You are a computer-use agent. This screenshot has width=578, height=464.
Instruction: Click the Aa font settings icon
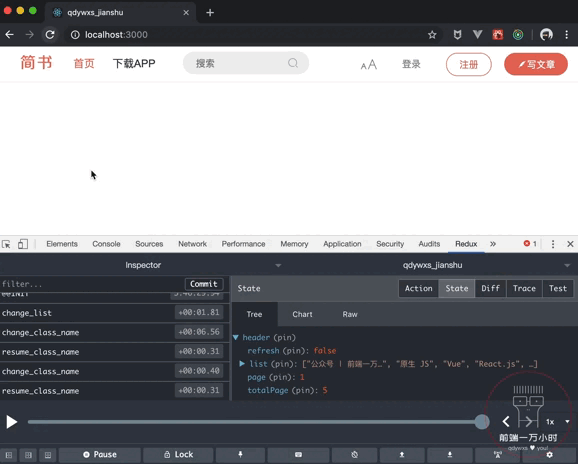click(369, 65)
